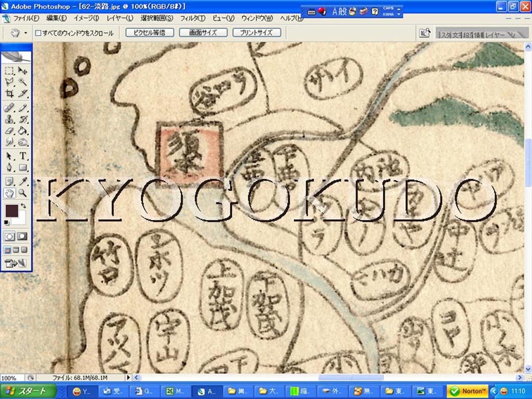The width and height of the screenshot is (532, 399).
Task: Select the Smudge tool
Action: 9,142
